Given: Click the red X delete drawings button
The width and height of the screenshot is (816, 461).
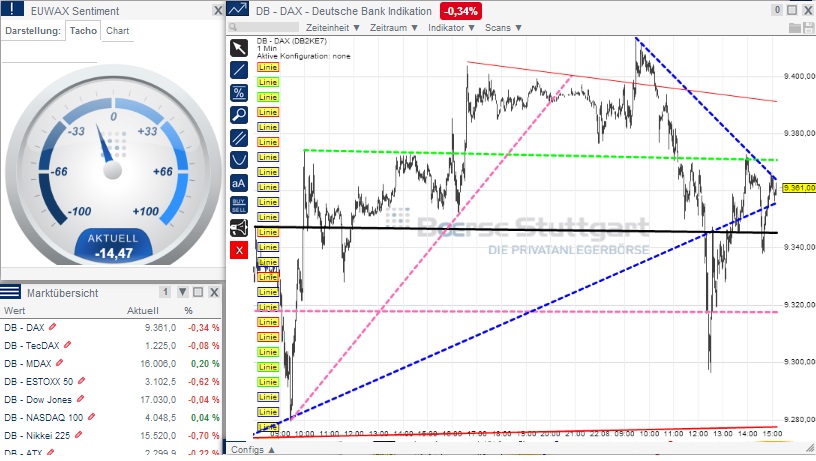Looking at the screenshot, I should point(239,250).
